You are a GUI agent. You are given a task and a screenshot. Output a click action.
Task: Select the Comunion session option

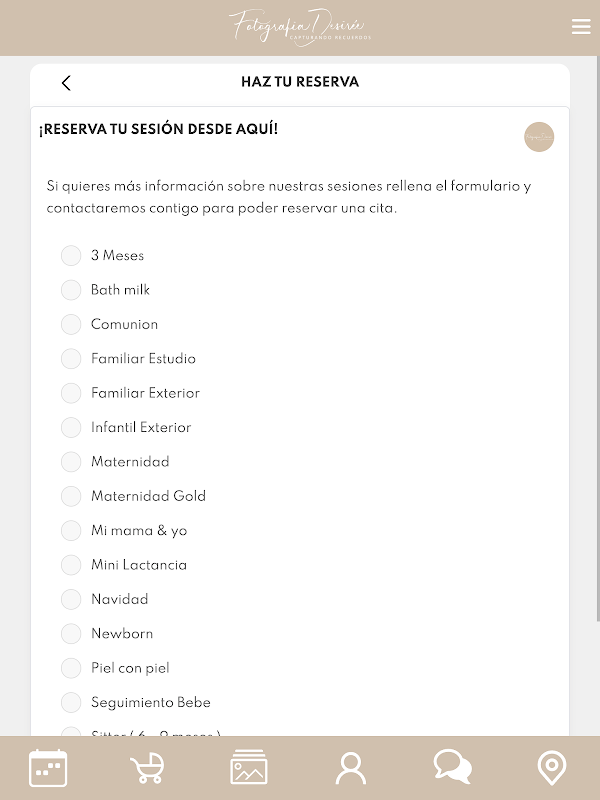coord(71,324)
